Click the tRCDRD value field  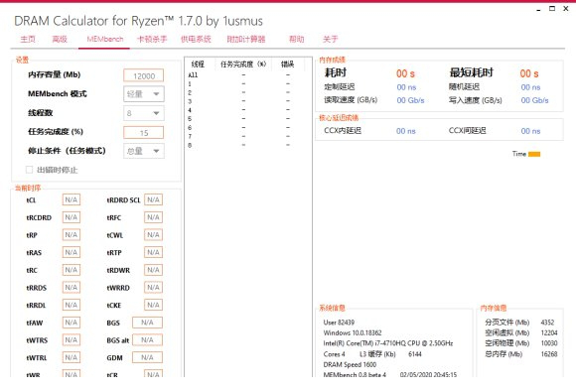(72, 217)
